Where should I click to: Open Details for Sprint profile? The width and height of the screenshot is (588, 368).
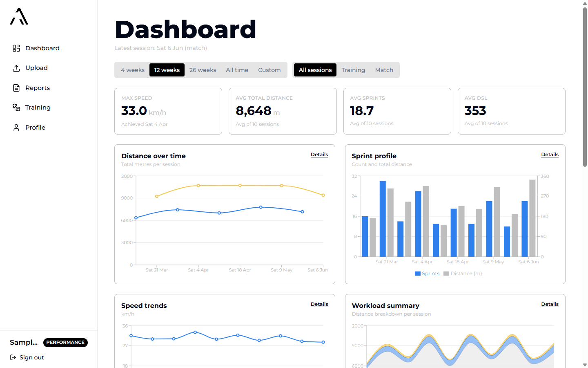click(550, 155)
